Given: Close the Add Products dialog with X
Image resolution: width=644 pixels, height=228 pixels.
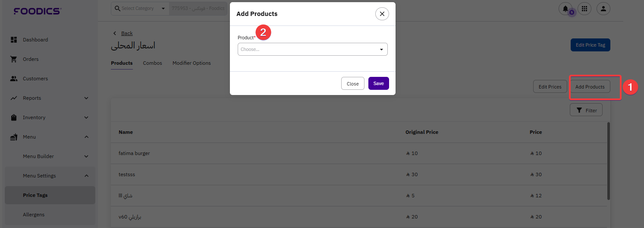Looking at the screenshot, I should 382,14.
